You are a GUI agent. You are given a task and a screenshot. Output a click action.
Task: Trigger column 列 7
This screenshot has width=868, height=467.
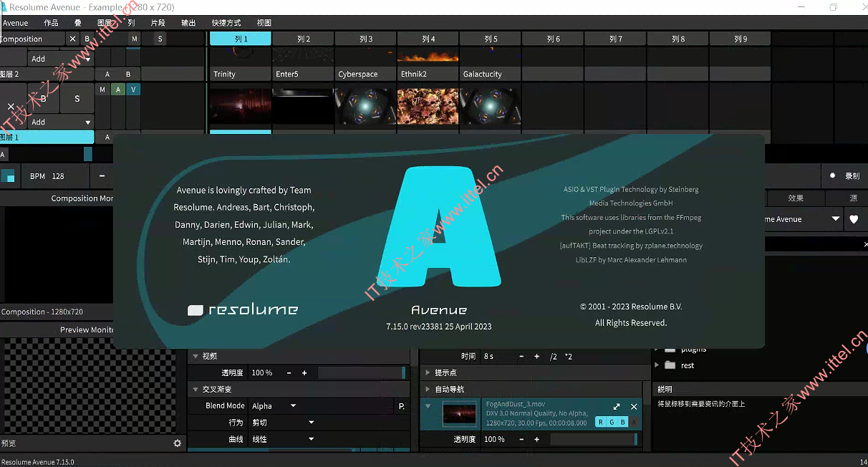(615, 39)
